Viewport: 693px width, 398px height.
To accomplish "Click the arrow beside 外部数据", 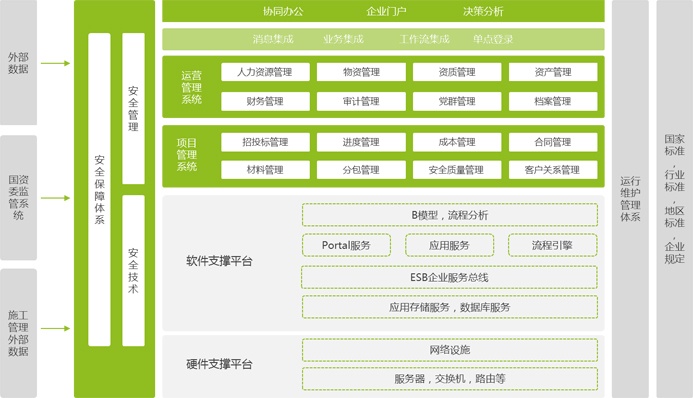I will (x=55, y=63).
